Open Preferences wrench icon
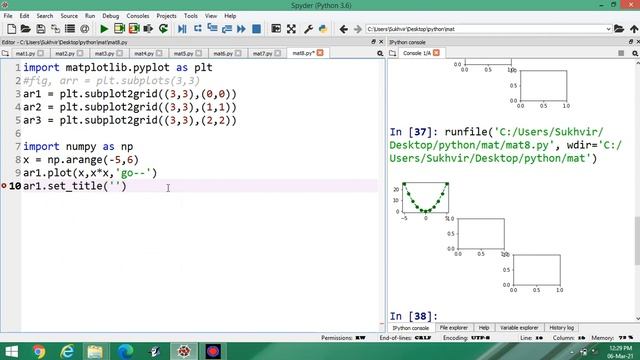Screen dimensions: 640x360 click(x=308, y=29)
